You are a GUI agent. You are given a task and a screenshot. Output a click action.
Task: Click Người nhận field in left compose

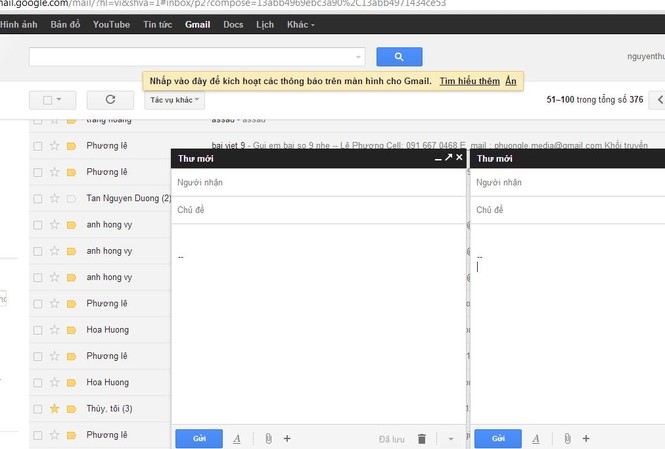tap(319, 183)
